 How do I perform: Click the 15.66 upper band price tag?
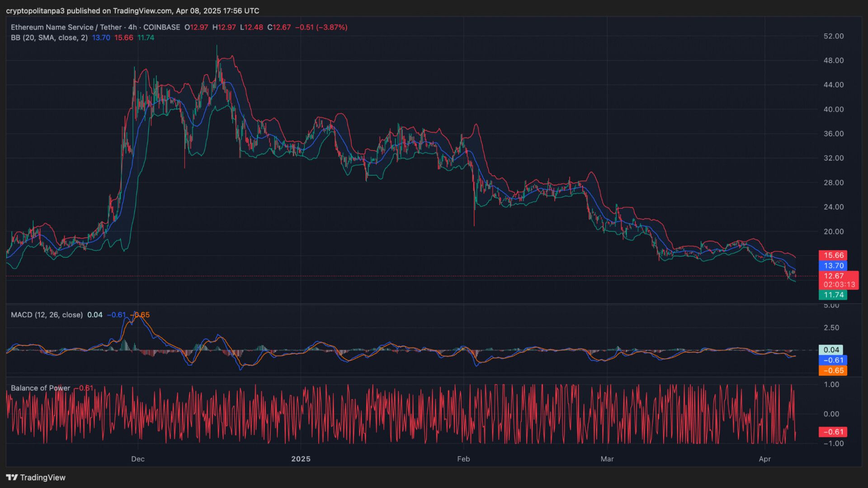833,255
